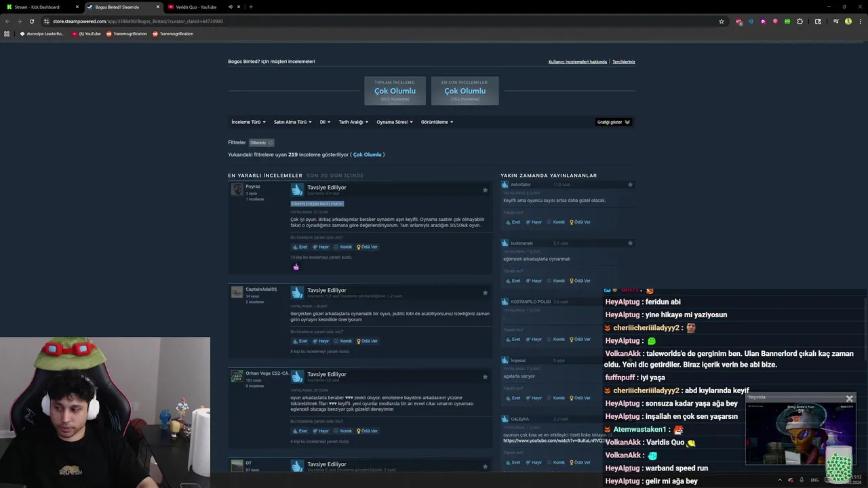Viewport: 868px width, 488px height.
Task: Select the En Yararlı İncelemeler tab
Action: point(265,176)
